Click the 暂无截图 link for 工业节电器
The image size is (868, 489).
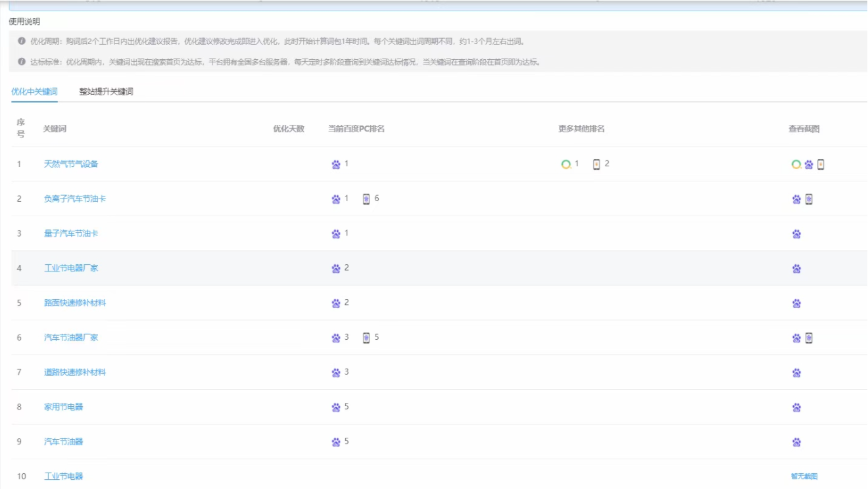pos(804,477)
